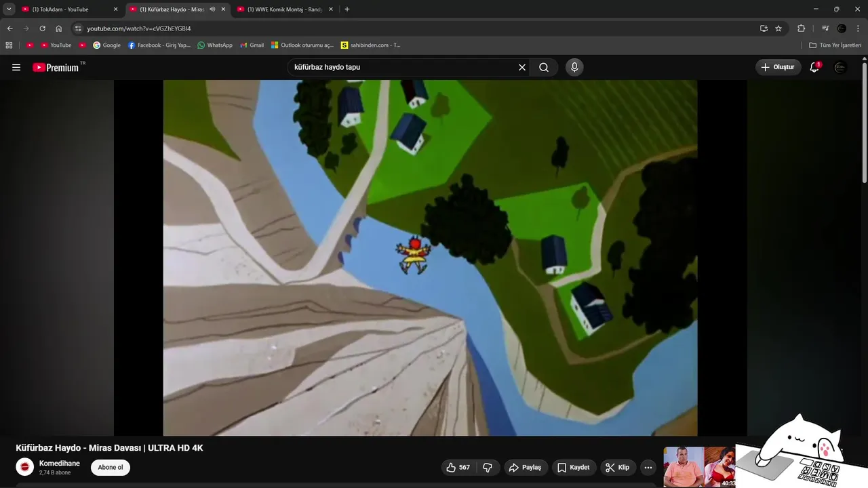The width and height of the screenshot is (868, 488).
Task: Reload the current page
Action: click(42, 28)
